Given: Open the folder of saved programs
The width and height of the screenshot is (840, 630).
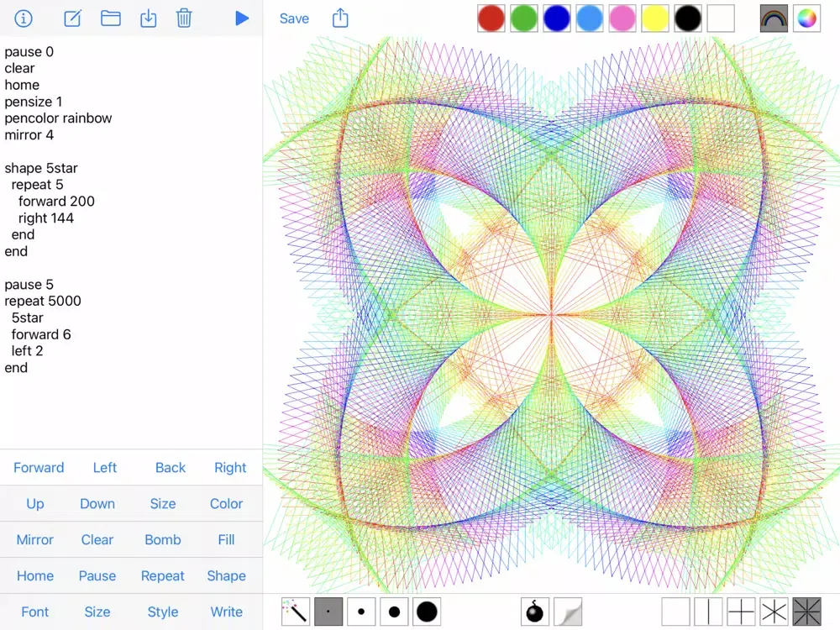Looking at the screenshot, I should [x=110, y=18].
